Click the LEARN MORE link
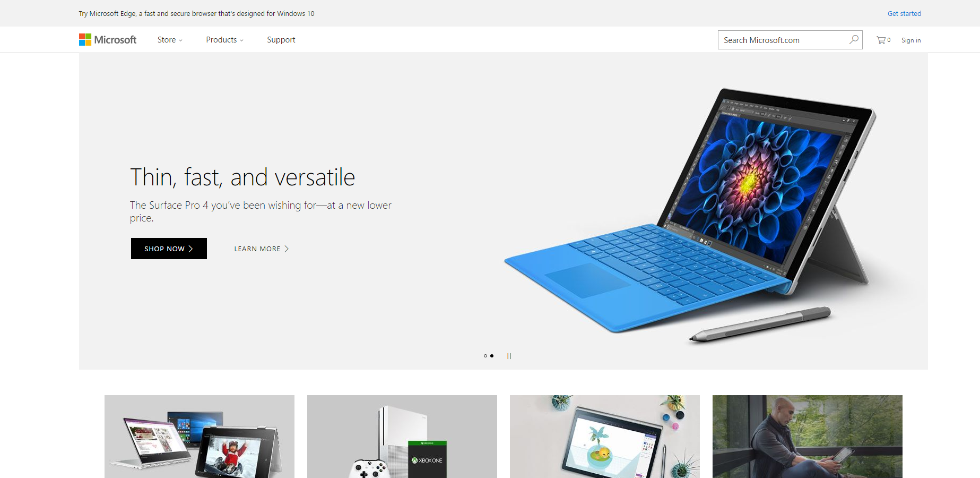This screenshot has width=980, height=478. (x=261, y=249)
